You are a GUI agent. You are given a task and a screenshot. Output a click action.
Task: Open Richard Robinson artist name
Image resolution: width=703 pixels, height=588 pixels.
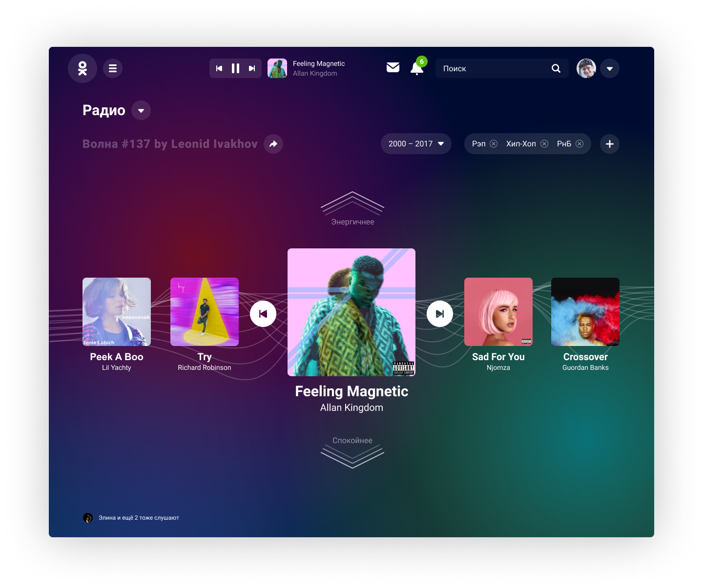(205, 367)
